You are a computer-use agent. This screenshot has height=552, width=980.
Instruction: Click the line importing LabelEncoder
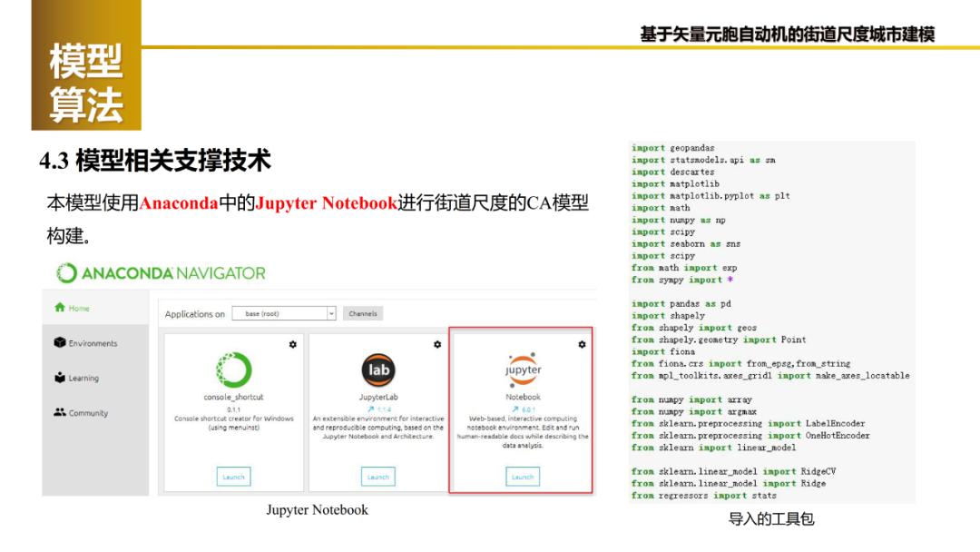[x=748, y=423]
